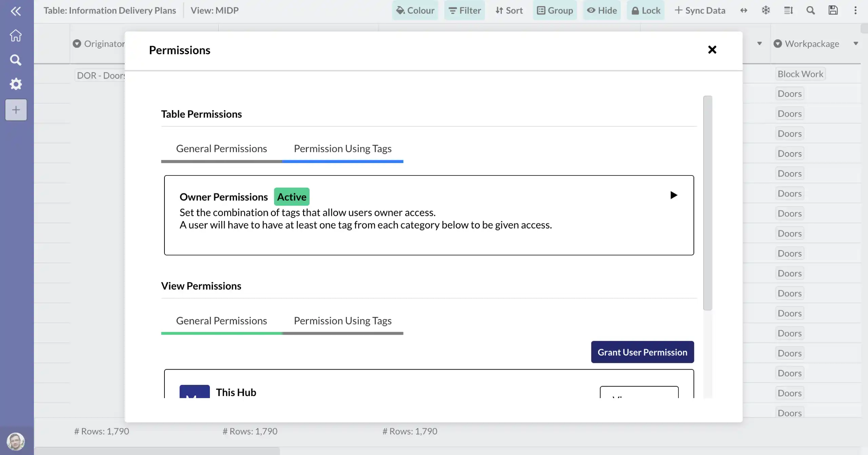The width and height of the screenshot is (868, 455).
Task: Click the Permissions dialog vertical scrollbar
Action: pos(707,203)
